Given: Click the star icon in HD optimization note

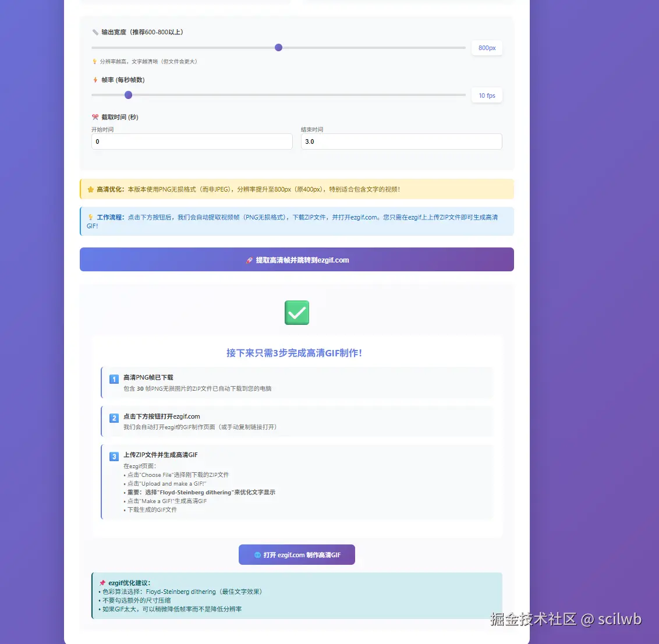Looking at the screenshot, I should pyautogui.click(x=90, y=190).
